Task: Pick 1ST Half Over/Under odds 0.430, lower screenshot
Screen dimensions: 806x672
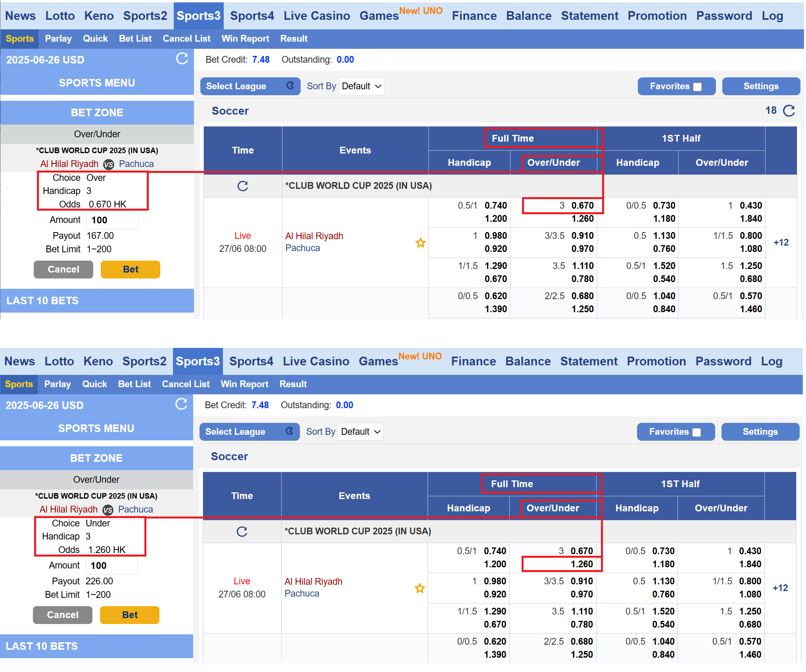Action: point(750,551)
